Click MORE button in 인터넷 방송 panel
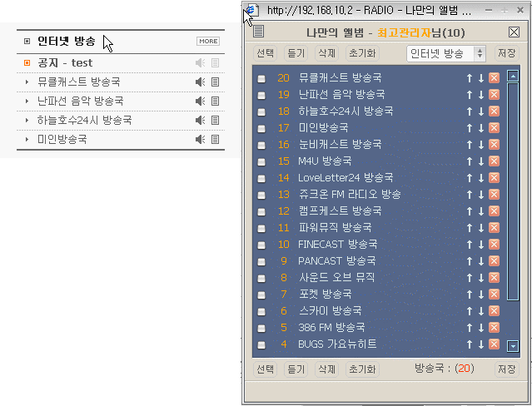Screen dimensions: 532x406 [208, 41]
